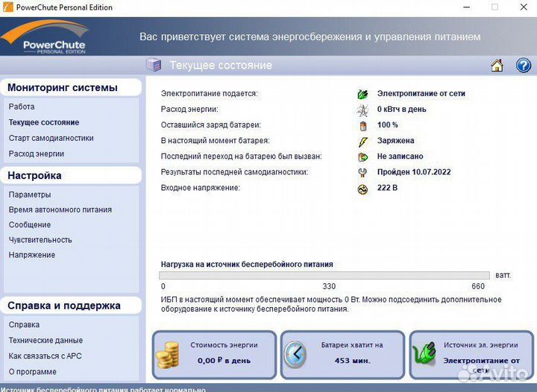Viewport: 537px width, 392px height.
Task: Click the 660 load scale label
Action: [x=478, y=286]
